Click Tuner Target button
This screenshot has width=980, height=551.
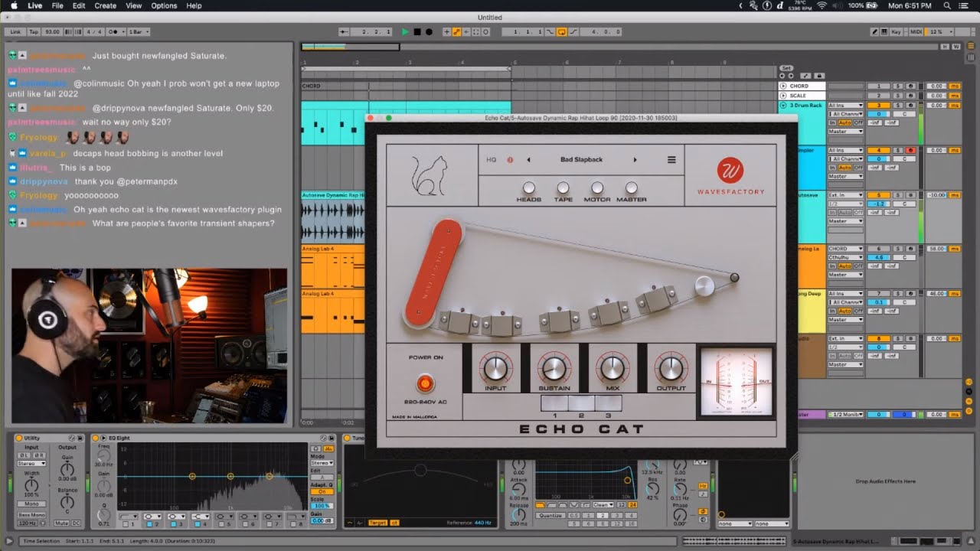click(377, 523)
